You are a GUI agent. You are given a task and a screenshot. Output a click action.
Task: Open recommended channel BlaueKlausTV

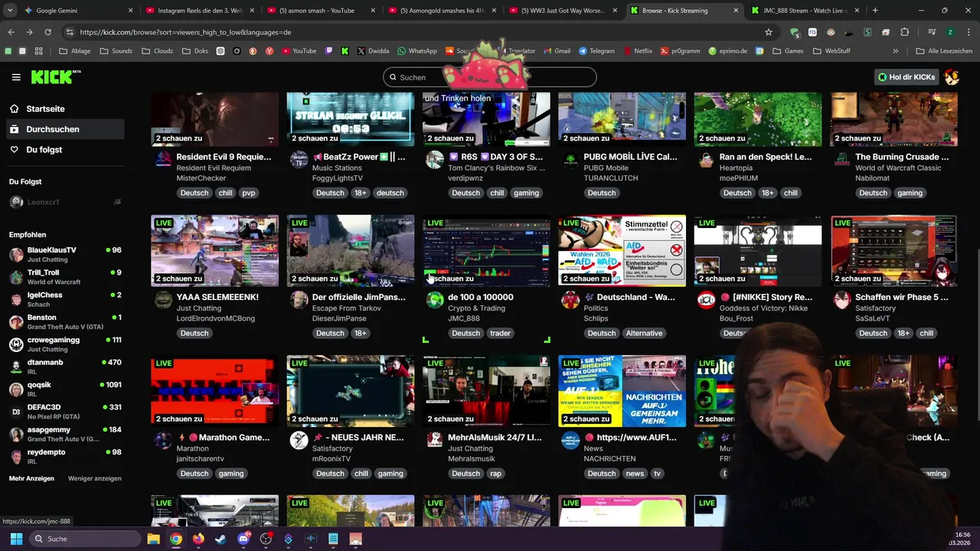click(x=65, y=255)
